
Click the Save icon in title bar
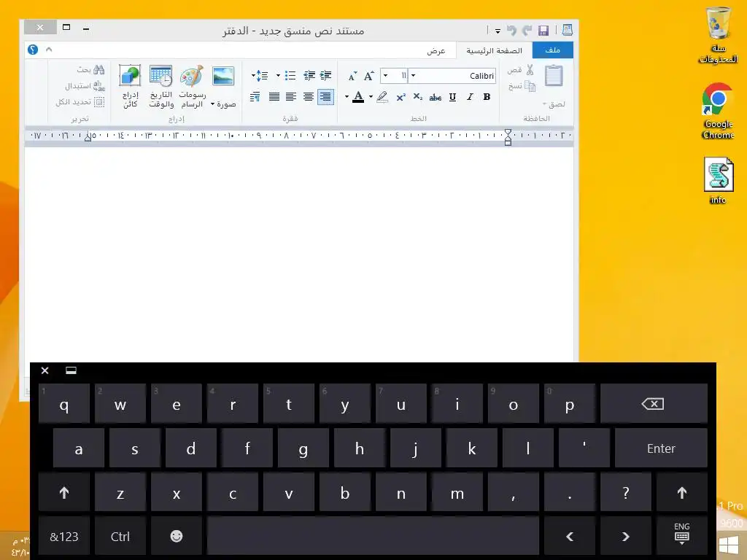click(x=543, y=31)
